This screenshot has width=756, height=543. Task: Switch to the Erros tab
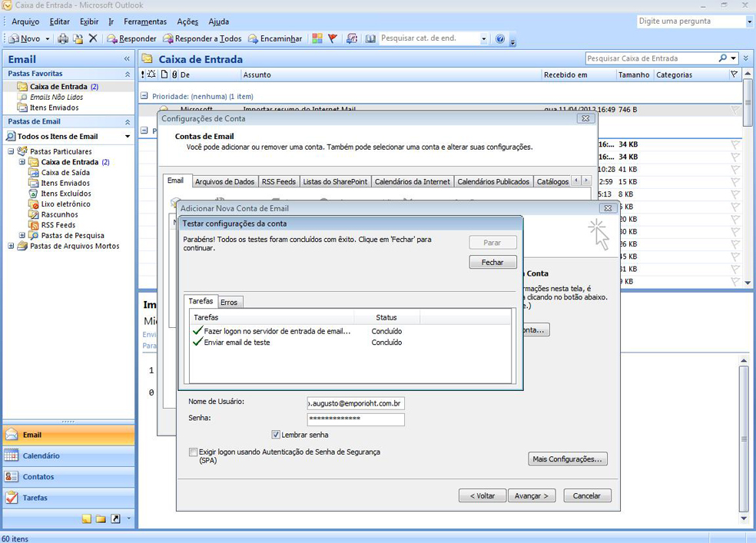click(x=229, y=302)
